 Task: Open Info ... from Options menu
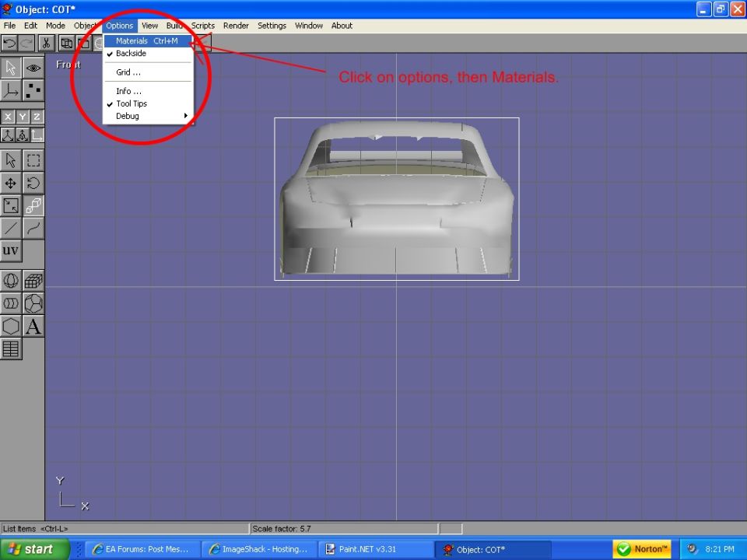[x=148, y=91]
